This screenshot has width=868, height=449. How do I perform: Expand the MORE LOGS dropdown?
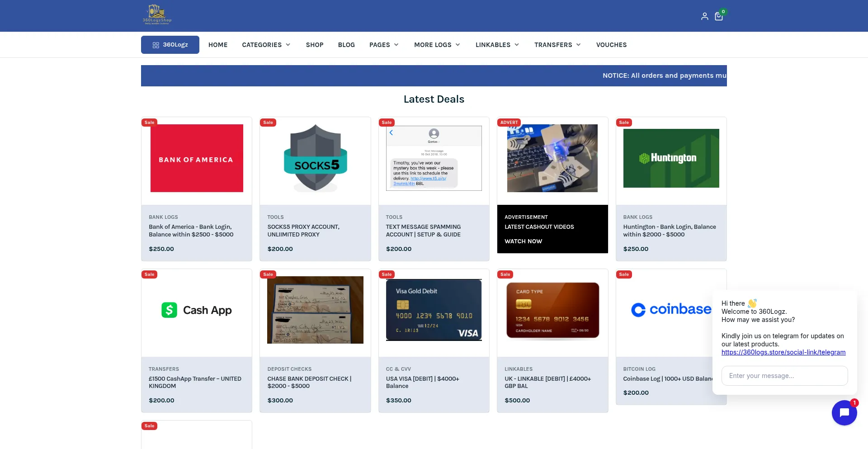pos(437,45)
